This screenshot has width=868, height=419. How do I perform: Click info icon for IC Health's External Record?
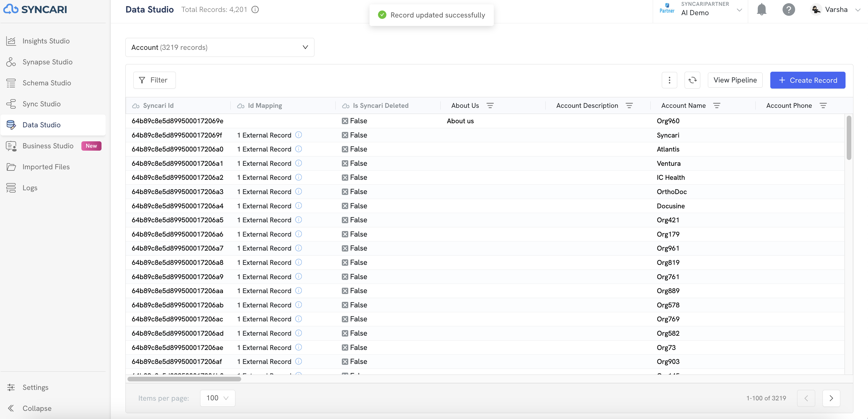pos(299,177)
